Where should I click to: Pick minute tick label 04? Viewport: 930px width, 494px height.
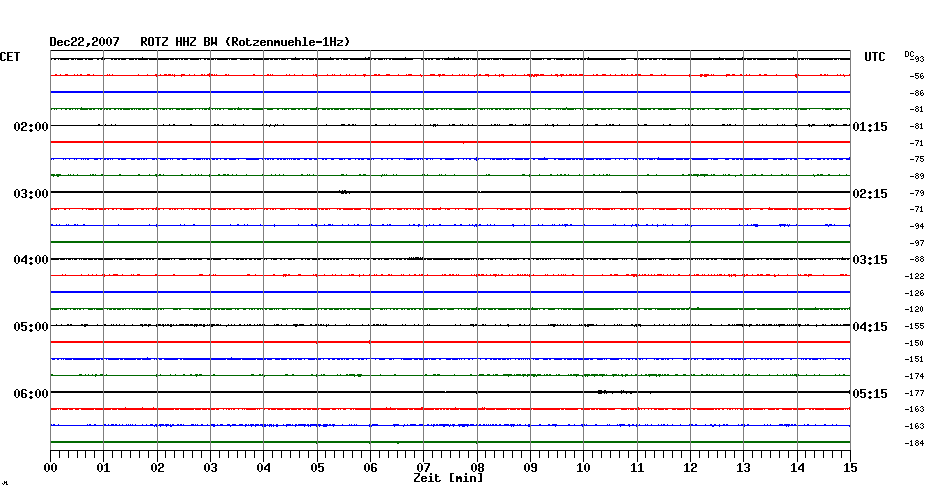[x=264, y=468]
